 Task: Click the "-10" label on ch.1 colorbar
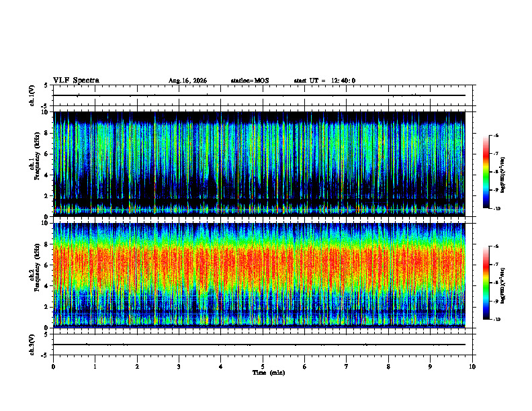496,209
